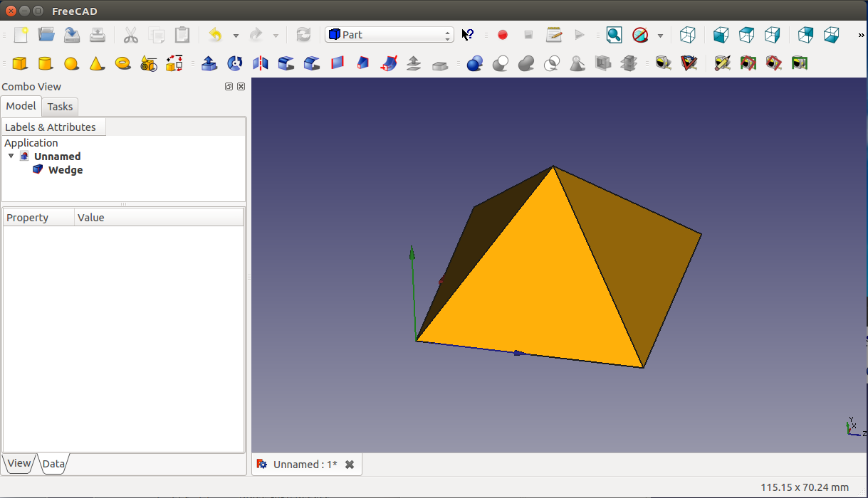Start macro recording with the red button
This screenshot has height=498, width=868.
[503, 35]
